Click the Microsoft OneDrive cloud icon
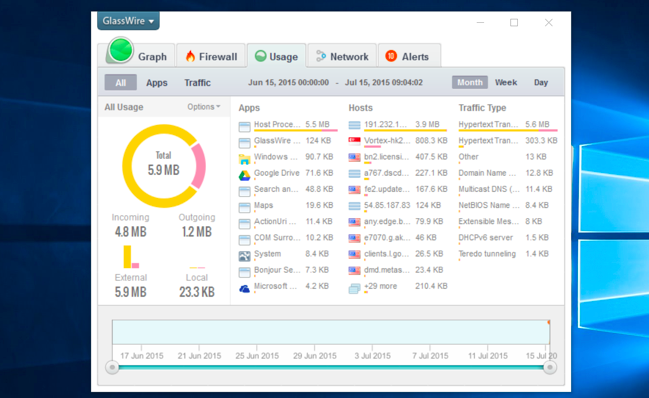Image resolution: width=649 pixels, height=398 pixels. tap(245, 288)
